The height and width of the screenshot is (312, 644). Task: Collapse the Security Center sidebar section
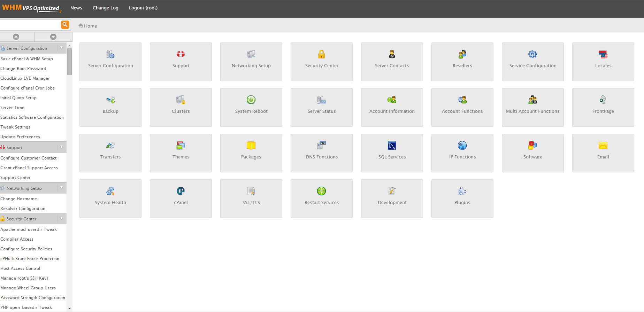click(x=62, y=219)
